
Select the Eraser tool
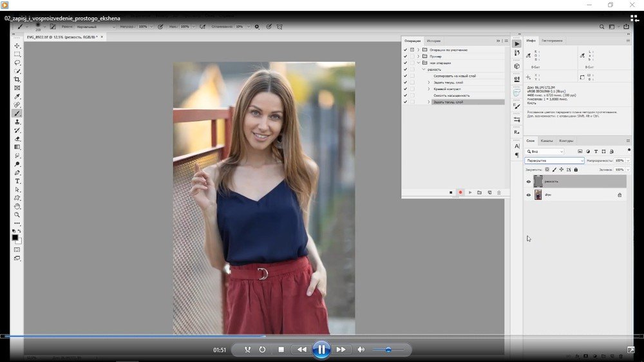(17, 138)
